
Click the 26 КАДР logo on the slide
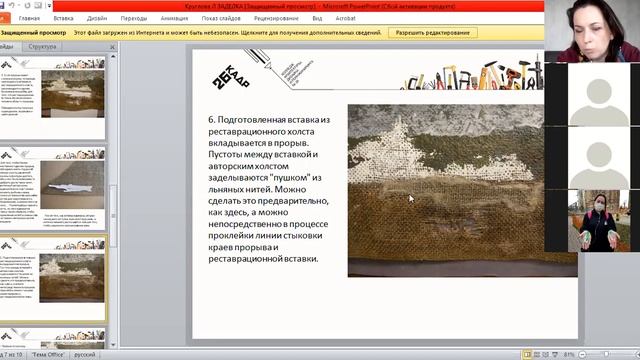(231, 77)
